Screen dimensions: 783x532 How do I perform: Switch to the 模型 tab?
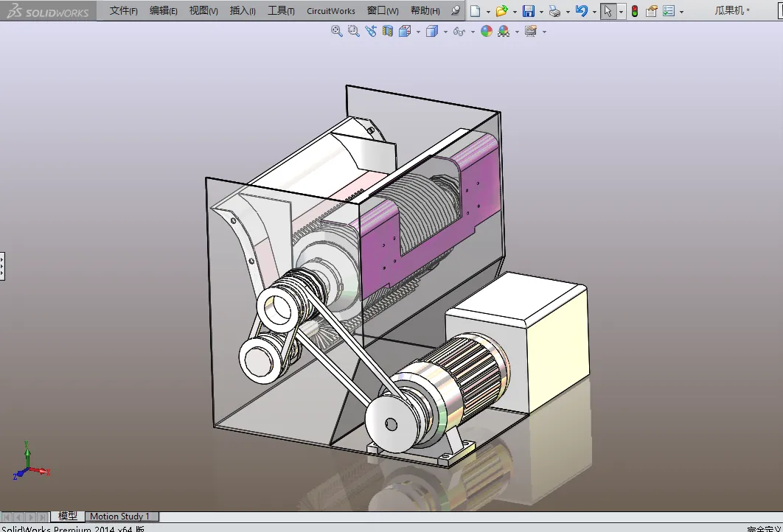(x=67, y=516)
